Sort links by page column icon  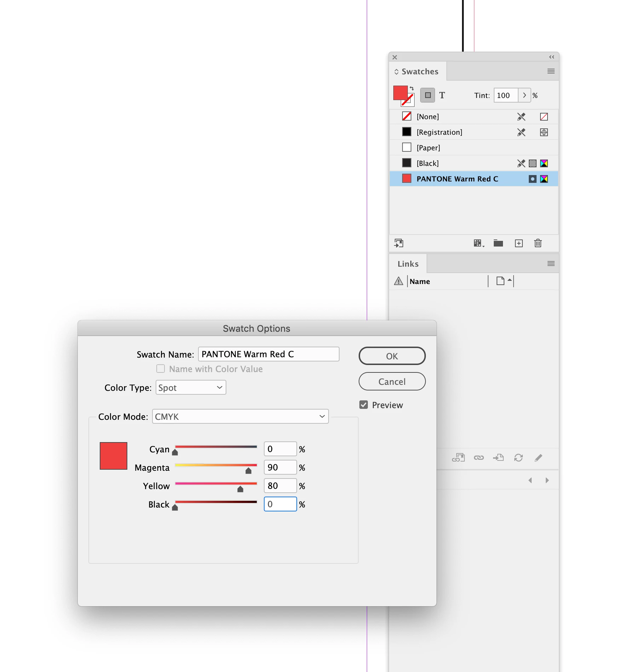[x=500, y=281]
